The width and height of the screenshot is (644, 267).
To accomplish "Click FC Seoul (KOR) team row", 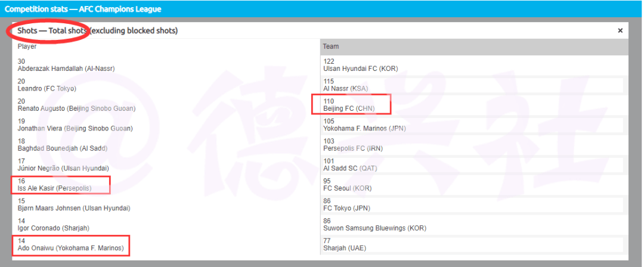I will (475, 185).
